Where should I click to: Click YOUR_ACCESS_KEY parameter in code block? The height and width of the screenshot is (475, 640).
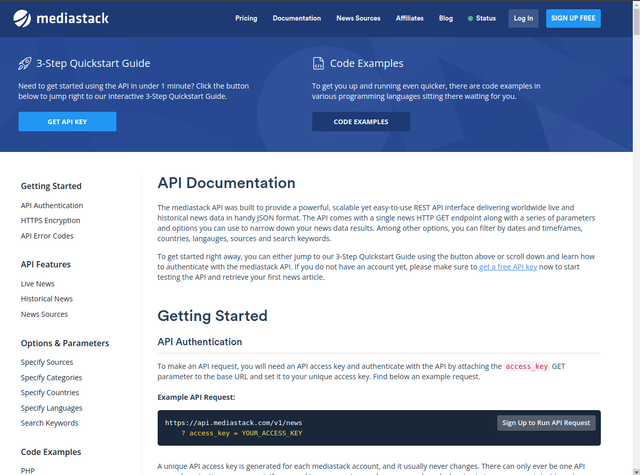point(272,433)
